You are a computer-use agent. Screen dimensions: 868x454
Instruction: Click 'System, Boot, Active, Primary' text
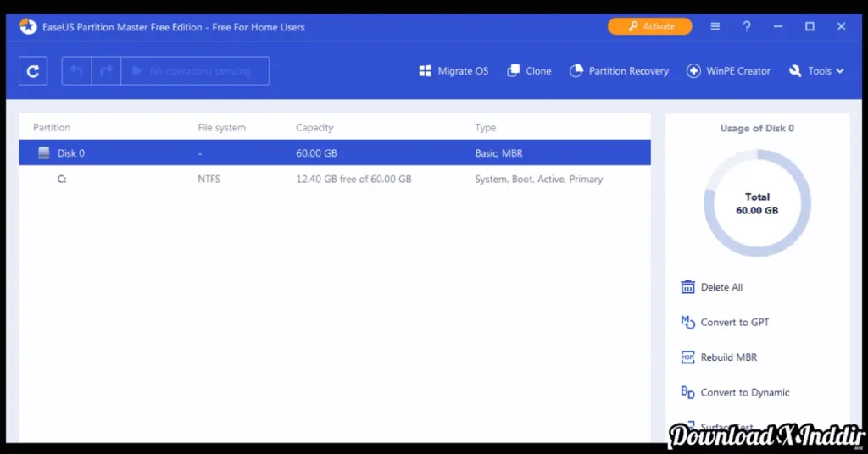pyautogui.click(x=538, y=179)
